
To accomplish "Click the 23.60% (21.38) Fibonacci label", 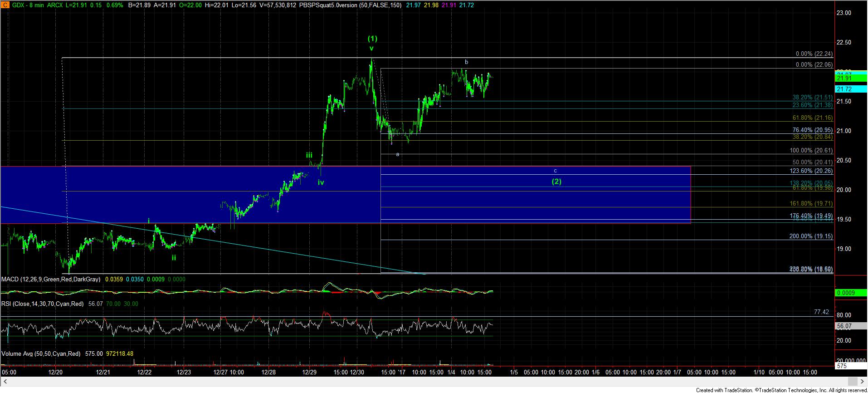I will pos(812,105).
